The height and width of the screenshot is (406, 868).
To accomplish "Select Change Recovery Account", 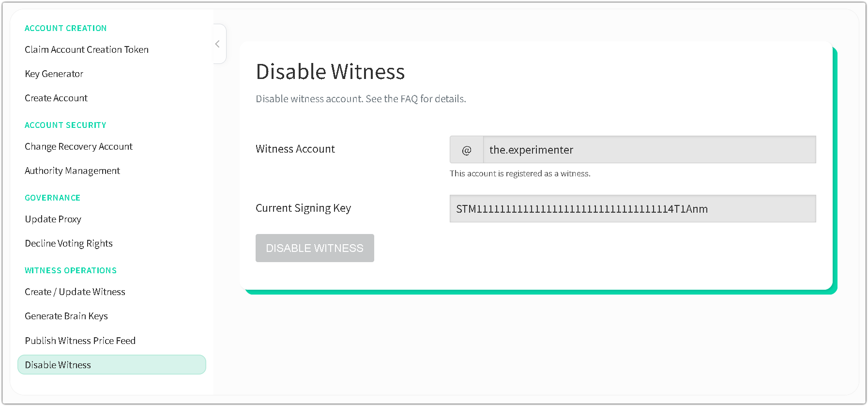I will click(78, 146).
